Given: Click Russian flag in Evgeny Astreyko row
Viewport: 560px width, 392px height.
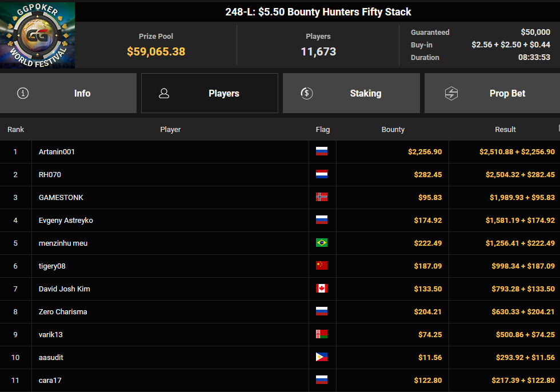Looking at the screenshot, I should click(322, 220).
